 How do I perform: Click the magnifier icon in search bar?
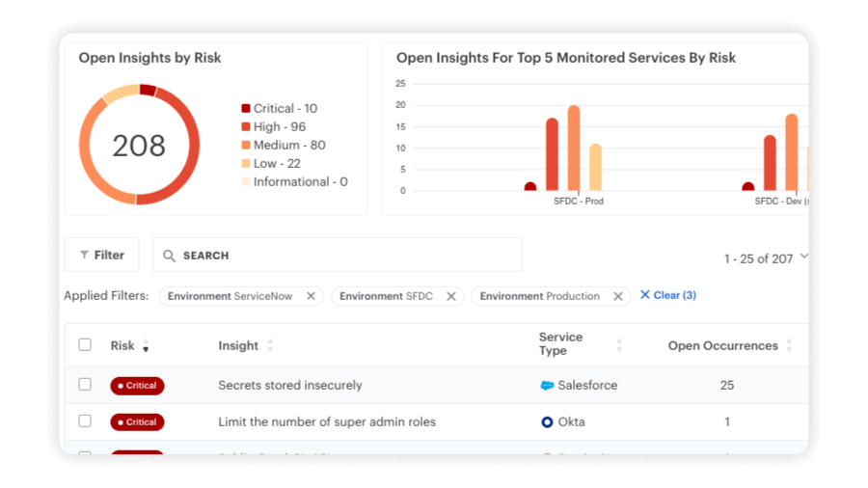(x=169, y=256)
